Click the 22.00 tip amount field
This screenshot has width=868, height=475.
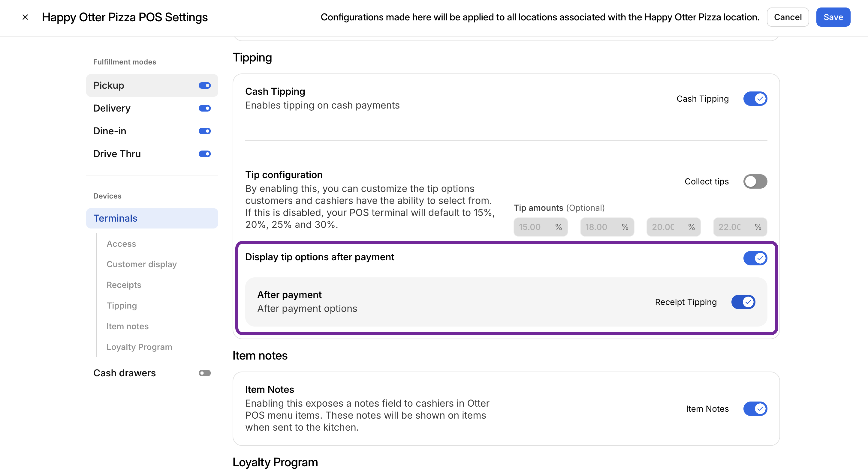coord(740,227)
